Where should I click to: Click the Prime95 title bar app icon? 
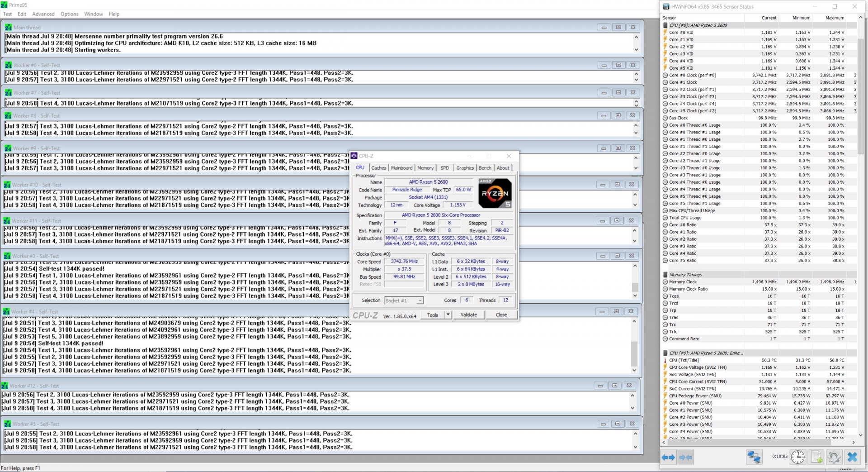pyautogui.click(x=4, y=5)
